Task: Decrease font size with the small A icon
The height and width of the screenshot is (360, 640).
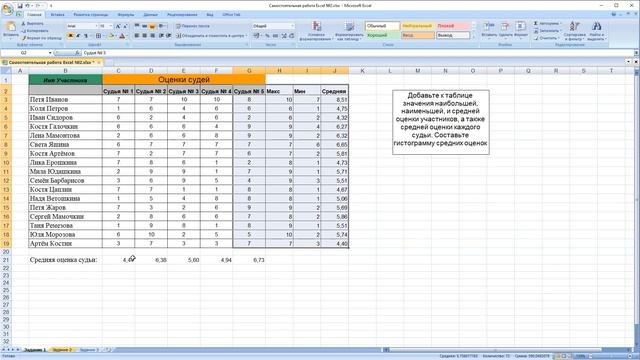Action: pyautogui.click(x=125, y=26)
